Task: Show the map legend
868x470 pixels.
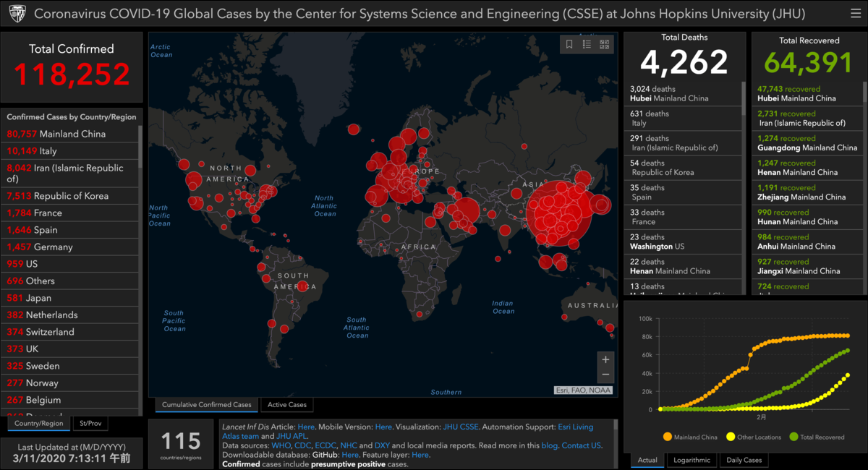Action: 587,45
